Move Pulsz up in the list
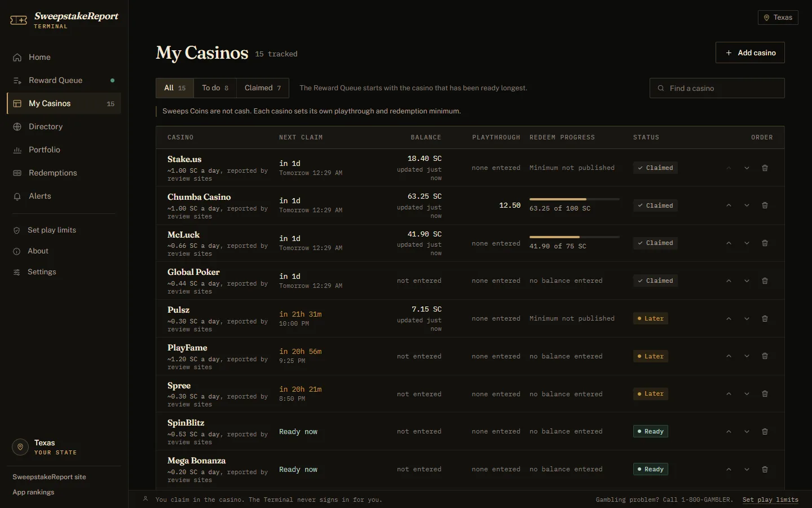Viewport: 812px width, 508px height. (729, 319)
